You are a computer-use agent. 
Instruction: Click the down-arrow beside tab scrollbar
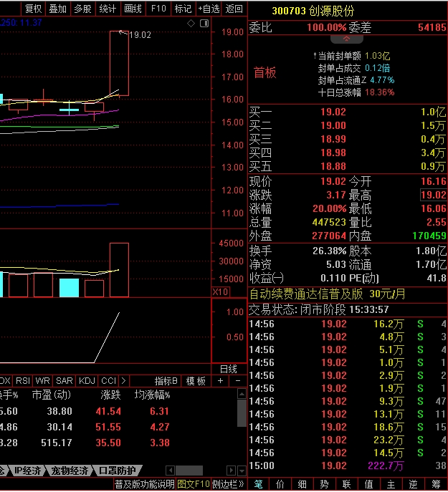pos(242,471)
